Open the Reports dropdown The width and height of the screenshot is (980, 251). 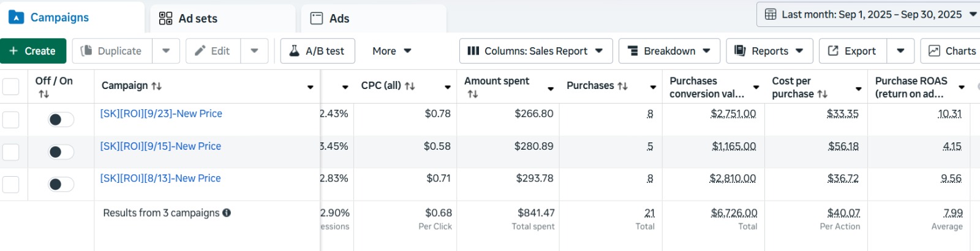coord(769,51)
